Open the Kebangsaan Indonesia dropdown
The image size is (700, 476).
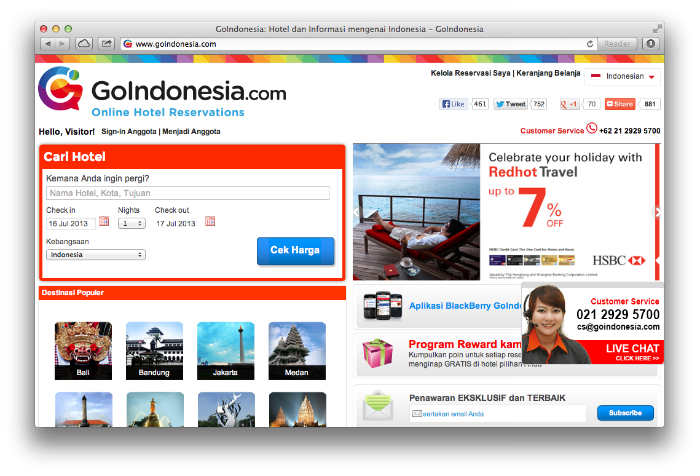click(x=96, y=255)
